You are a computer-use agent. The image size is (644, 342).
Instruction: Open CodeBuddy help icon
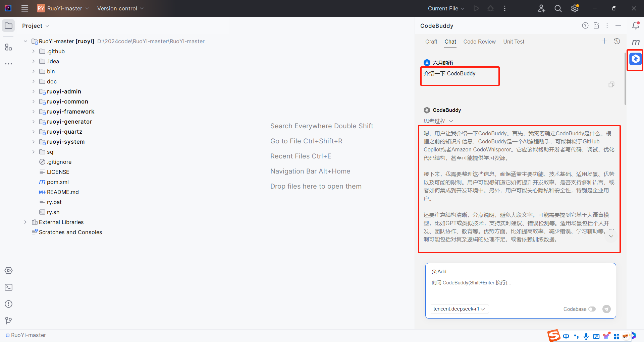click(585, 25)
